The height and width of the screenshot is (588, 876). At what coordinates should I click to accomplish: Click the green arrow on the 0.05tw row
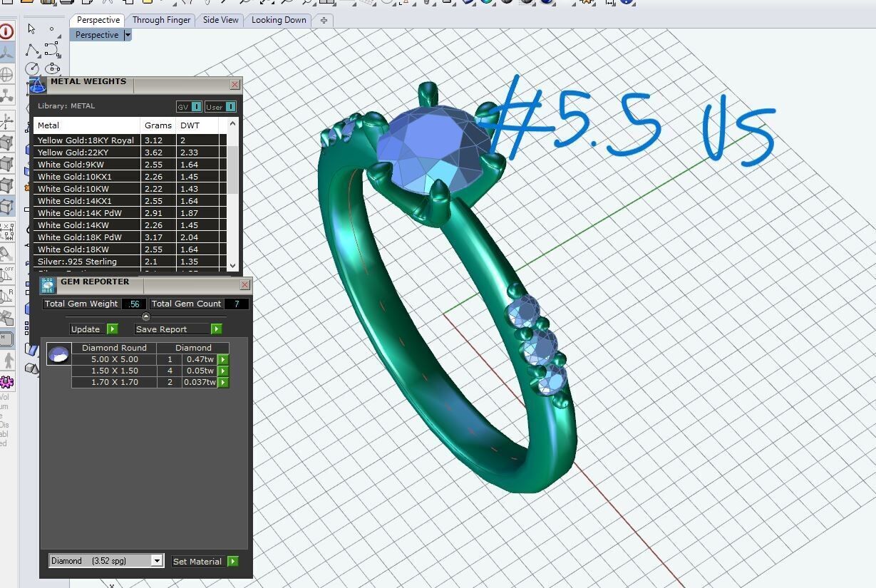point(223,371)
